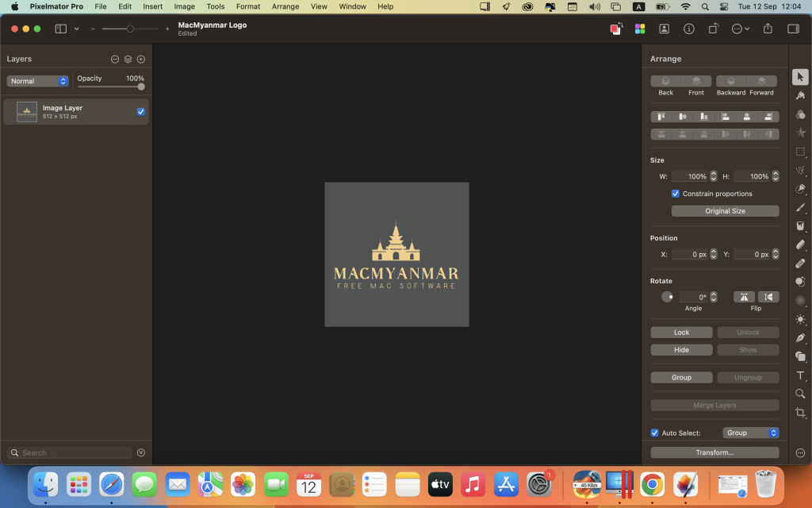The height and width of the screenshot is (508, 812).
Task: Click the layer Opacity slider
Action: (111, 87)
